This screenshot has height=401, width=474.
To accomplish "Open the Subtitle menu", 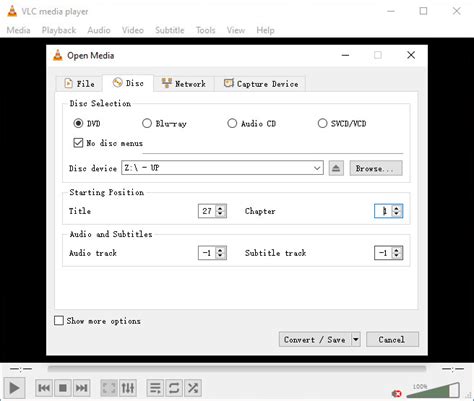I will click(x=169, y=30).
